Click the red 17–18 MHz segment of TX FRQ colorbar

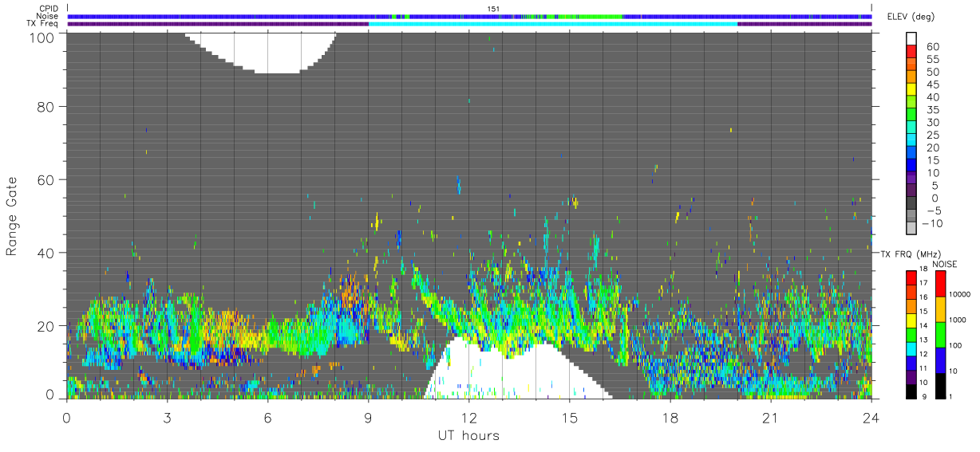tap(911, 277)
